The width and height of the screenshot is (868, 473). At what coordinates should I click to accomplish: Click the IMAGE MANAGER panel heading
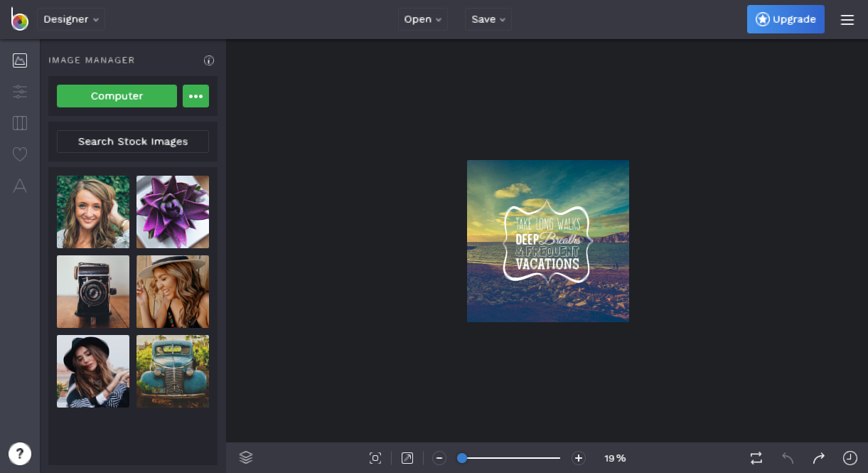92,60
